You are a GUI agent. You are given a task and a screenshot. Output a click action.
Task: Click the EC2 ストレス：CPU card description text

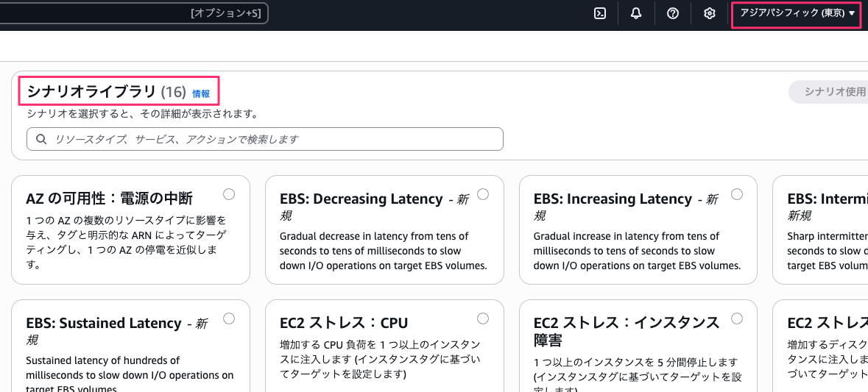point(381,359)
